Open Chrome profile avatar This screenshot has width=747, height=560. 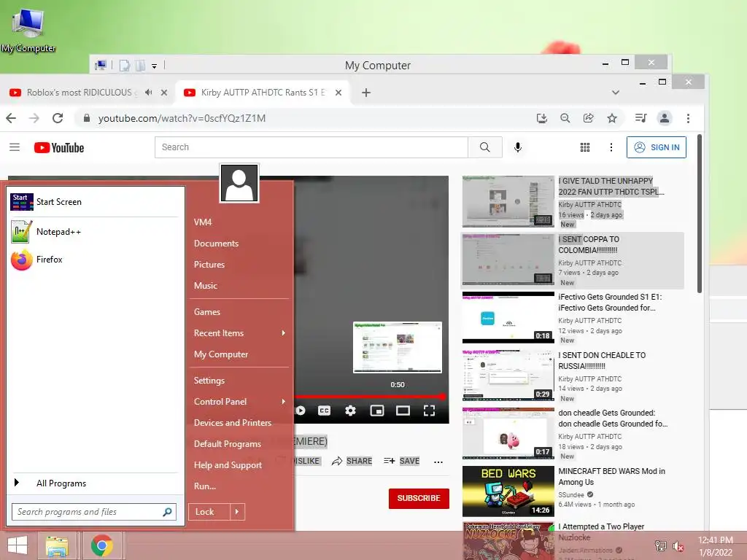pyautogui.click(x=664, y=118)
